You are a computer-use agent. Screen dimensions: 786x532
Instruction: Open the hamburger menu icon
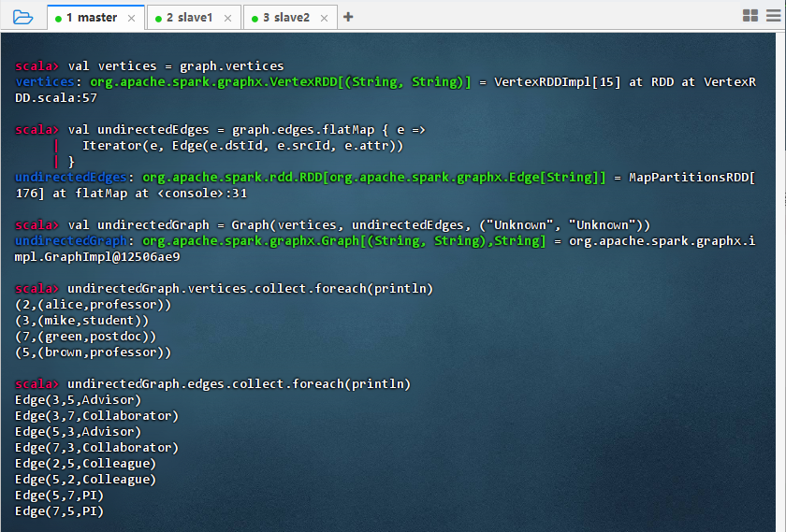[x=774, y=16]
